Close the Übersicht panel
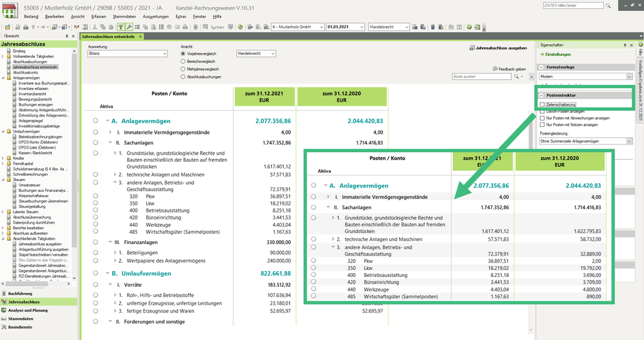644x340 pixels. point(73,36)
